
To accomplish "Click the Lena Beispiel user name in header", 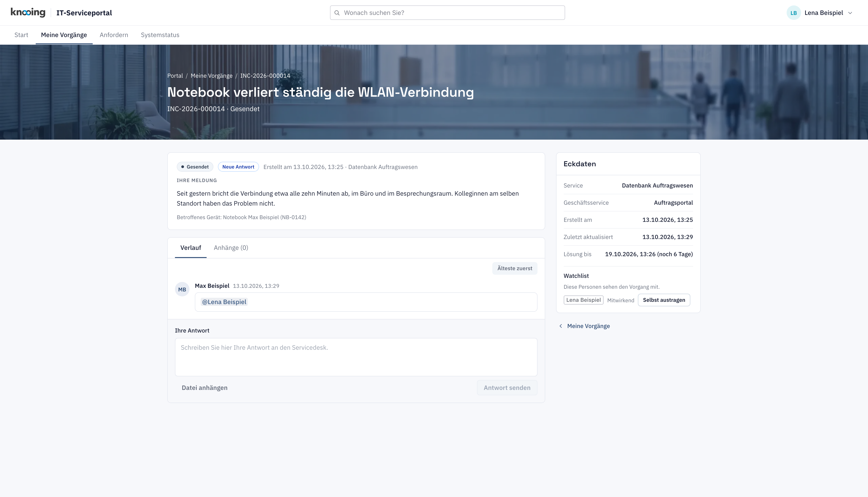I will click(x=824, y=13).
